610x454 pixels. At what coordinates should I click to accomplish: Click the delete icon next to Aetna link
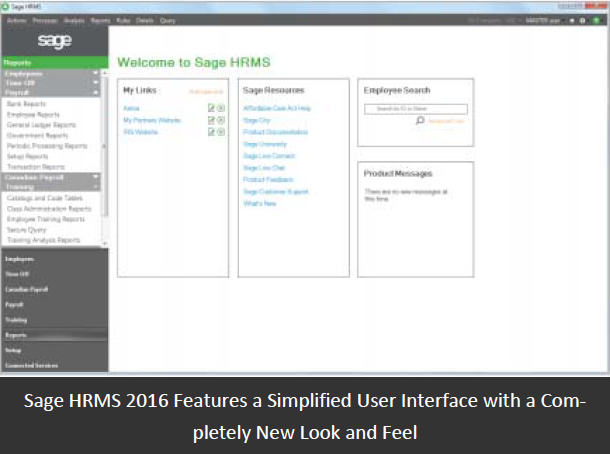221,108
